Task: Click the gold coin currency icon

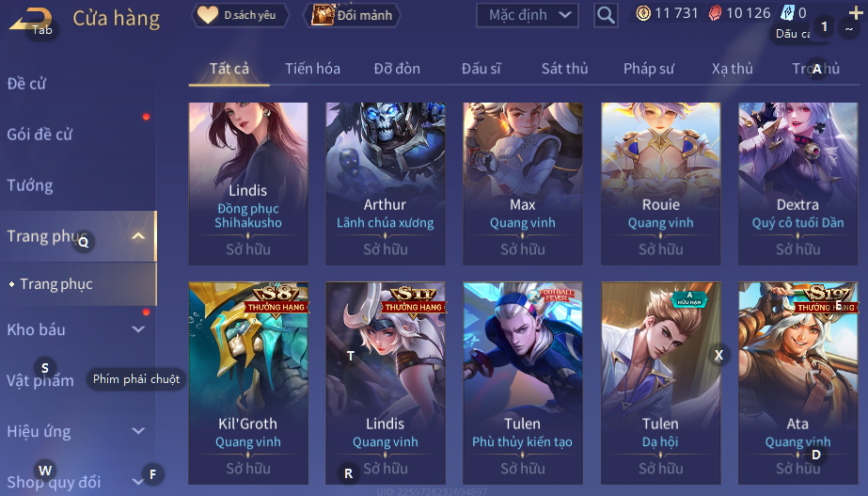Action: 642,13
